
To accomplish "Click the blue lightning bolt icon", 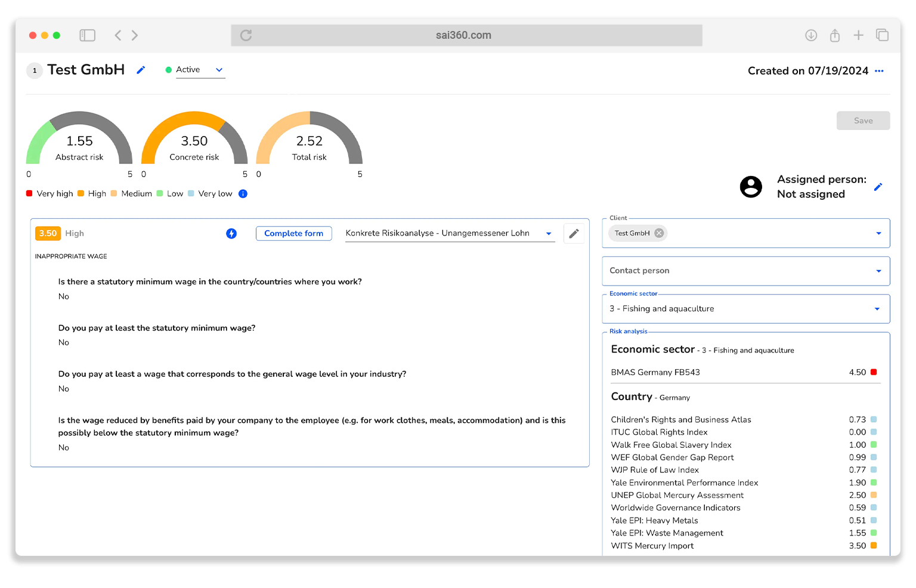I will pyautogui.click(x=231, y=234).
